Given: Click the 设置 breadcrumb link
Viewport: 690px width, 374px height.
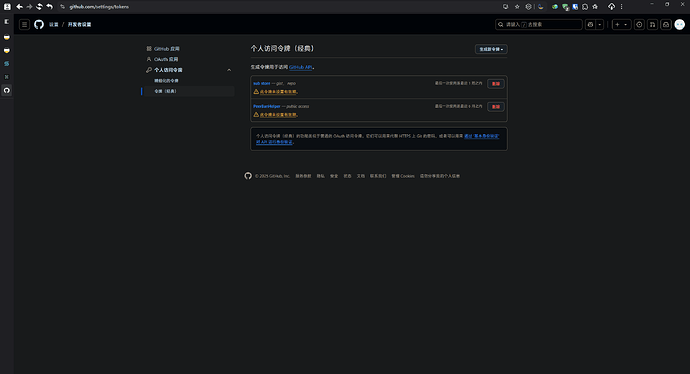Looking at the screenshot, I should [x=54, y=25].
